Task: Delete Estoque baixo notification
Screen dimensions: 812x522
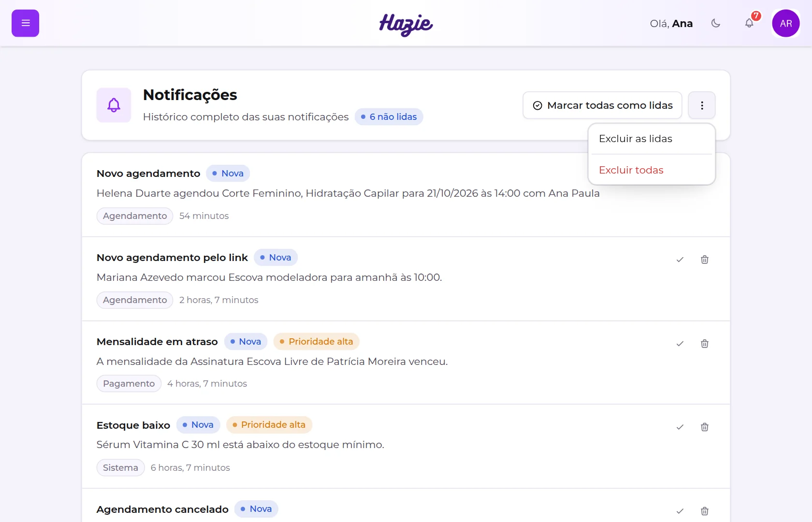Action: click(x=705, y=427)
